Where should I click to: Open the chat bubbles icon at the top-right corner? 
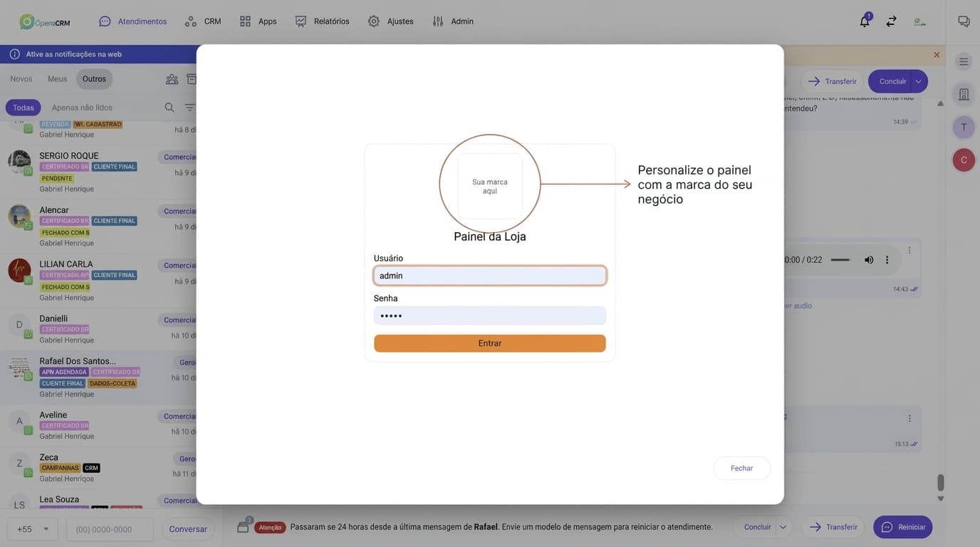[964, 21]
